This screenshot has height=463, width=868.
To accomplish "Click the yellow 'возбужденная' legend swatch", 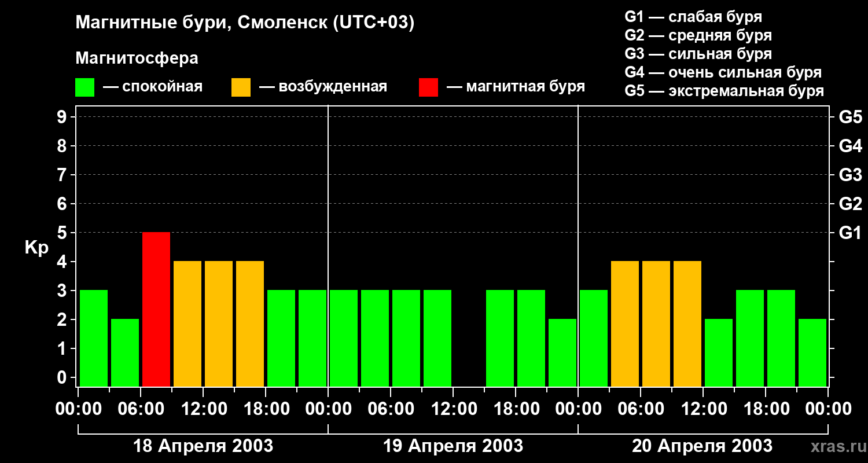I will (x=241, y=87).
